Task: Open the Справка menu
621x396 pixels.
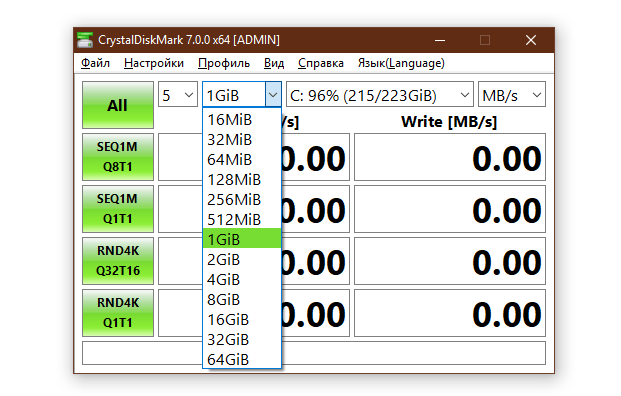Action: click(321, 63)
